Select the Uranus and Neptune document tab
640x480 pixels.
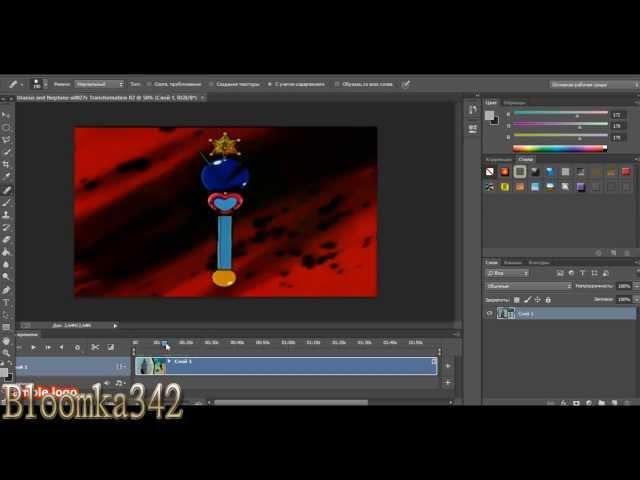point(107,98)
